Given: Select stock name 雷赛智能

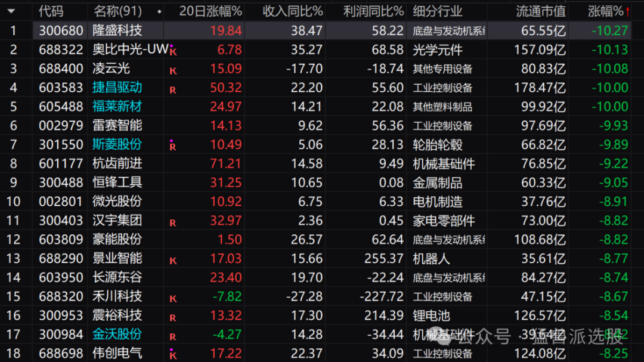Looking at the screenshot, I should [117, 125].
